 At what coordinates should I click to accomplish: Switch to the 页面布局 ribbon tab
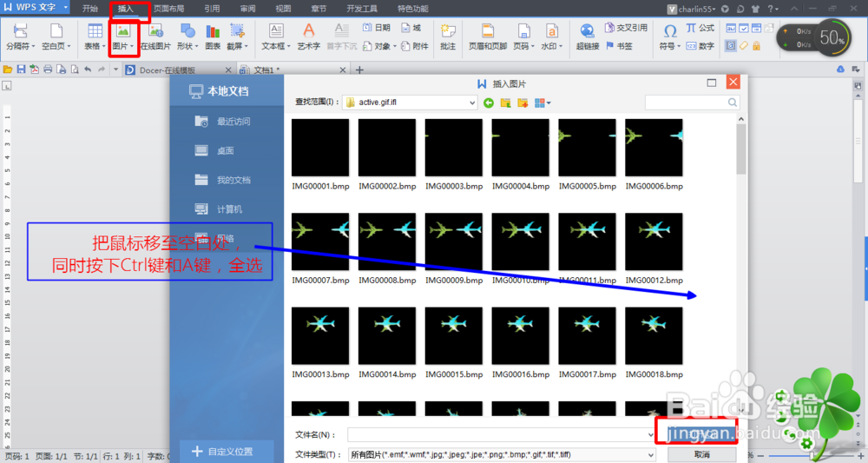pos(169,9)
